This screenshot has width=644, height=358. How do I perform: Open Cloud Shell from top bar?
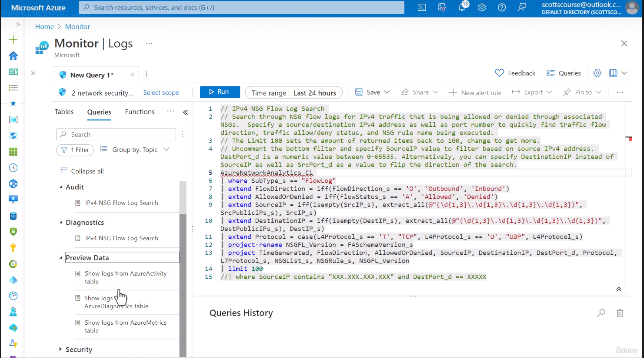422,7
